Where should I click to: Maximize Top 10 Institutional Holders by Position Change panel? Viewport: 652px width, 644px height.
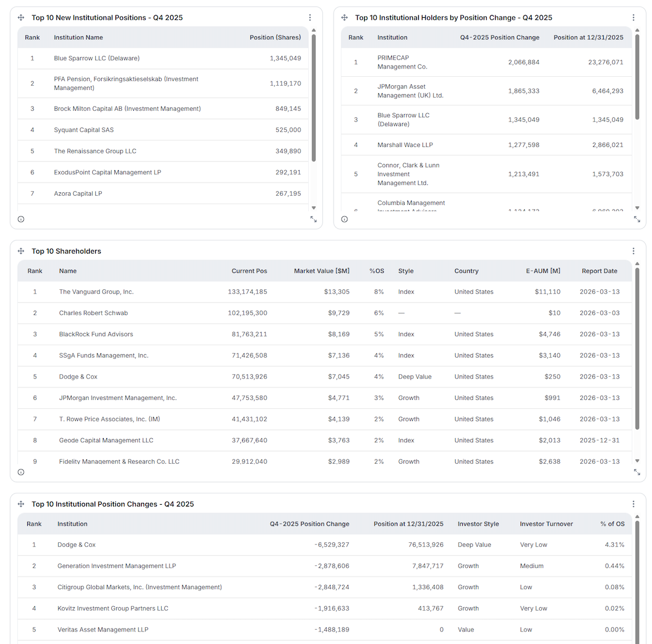(637, 219)
